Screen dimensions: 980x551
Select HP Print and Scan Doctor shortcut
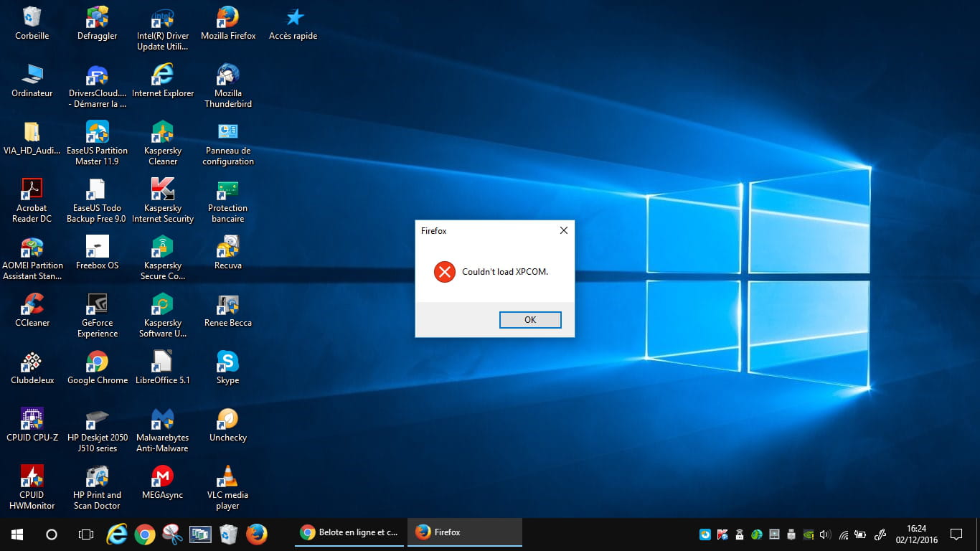98,489
